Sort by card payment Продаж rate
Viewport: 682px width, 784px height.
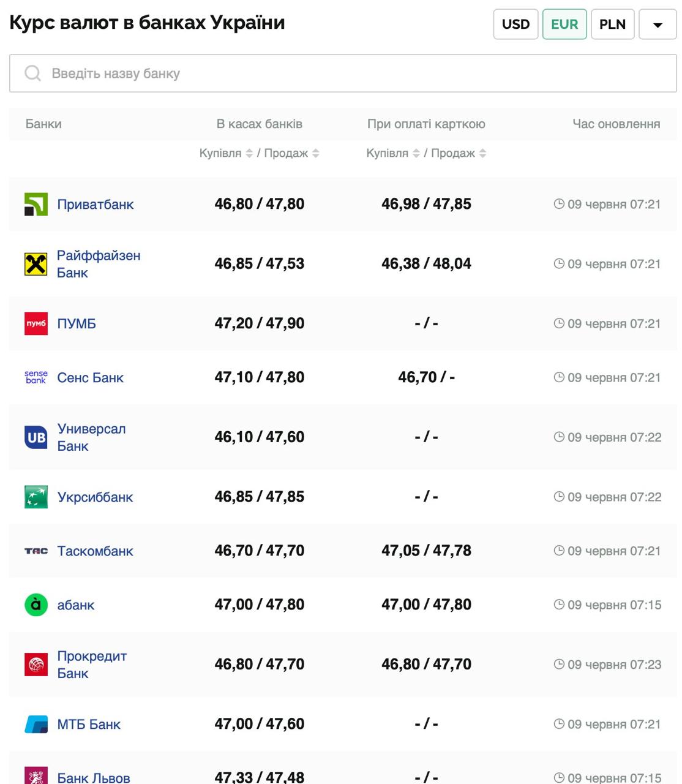483,153
